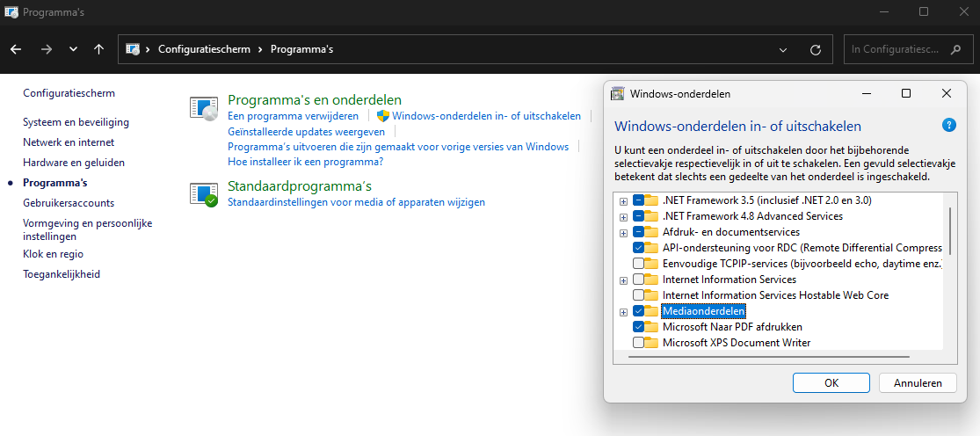Click Annuleren to cancel dialog
The image size is (980, 436).
(x=918, y=383)
